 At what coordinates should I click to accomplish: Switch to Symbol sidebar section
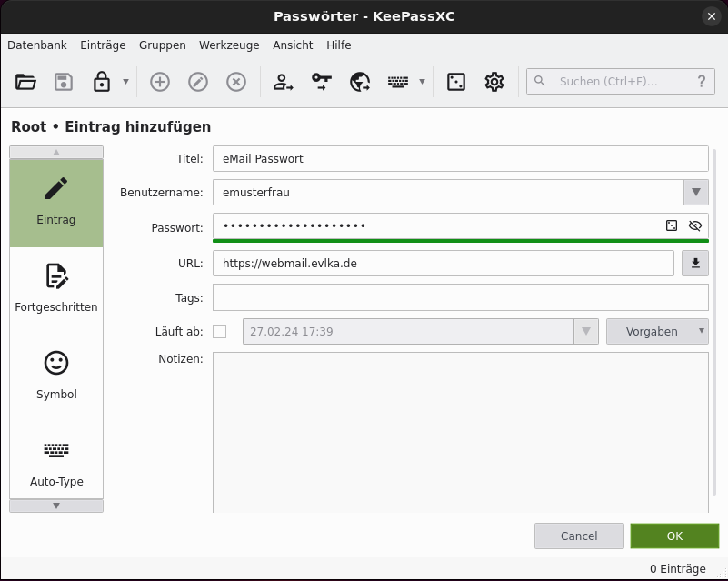tap(56, 376)
